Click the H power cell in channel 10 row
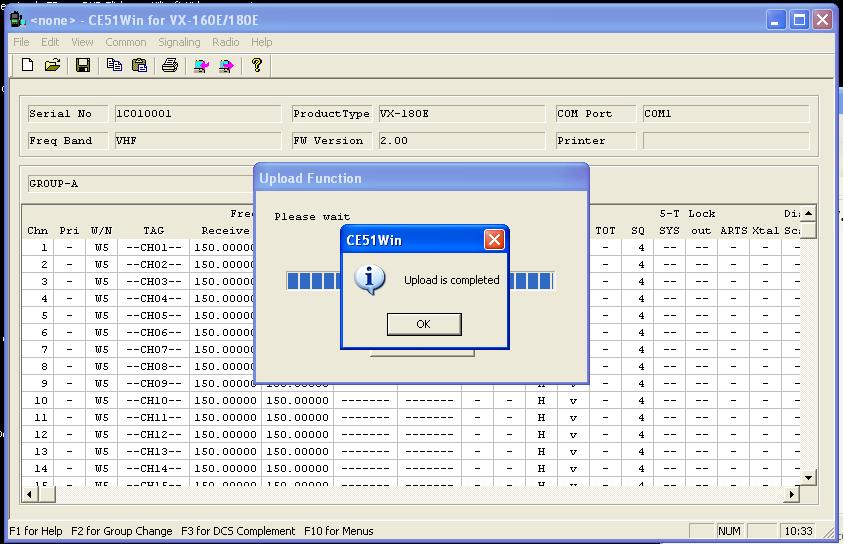 [541, 400]
